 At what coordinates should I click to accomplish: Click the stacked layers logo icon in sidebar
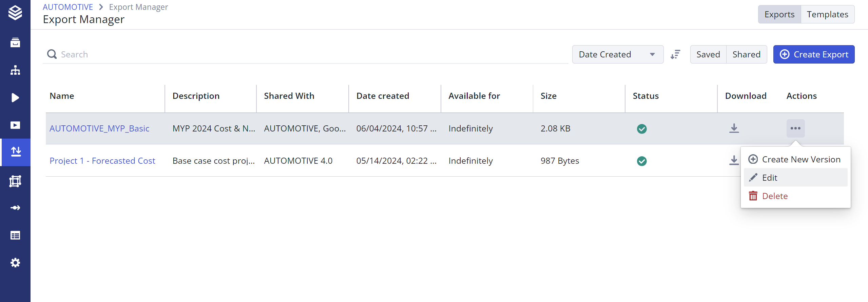tap(15, 13)
